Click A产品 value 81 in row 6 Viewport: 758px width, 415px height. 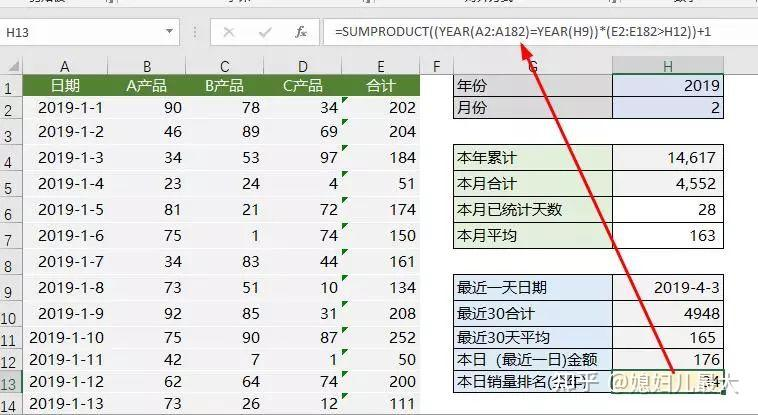pyautogui.click(x=146, y=209)
